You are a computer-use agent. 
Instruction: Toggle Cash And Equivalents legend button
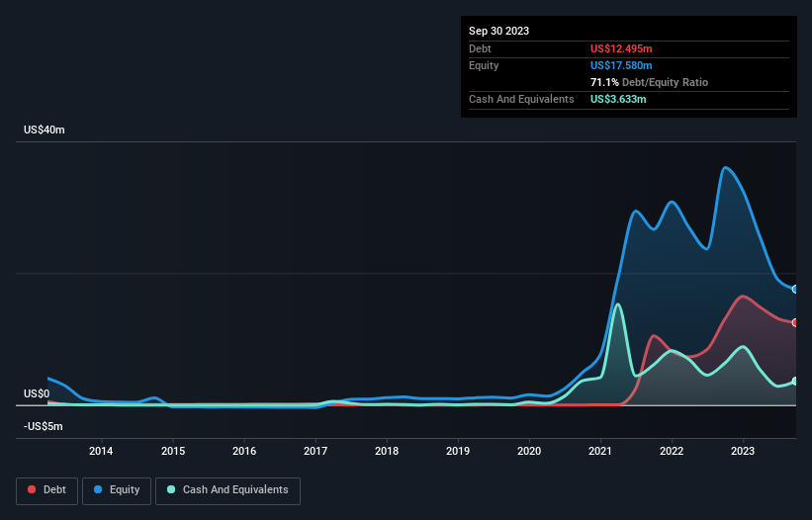227,490
